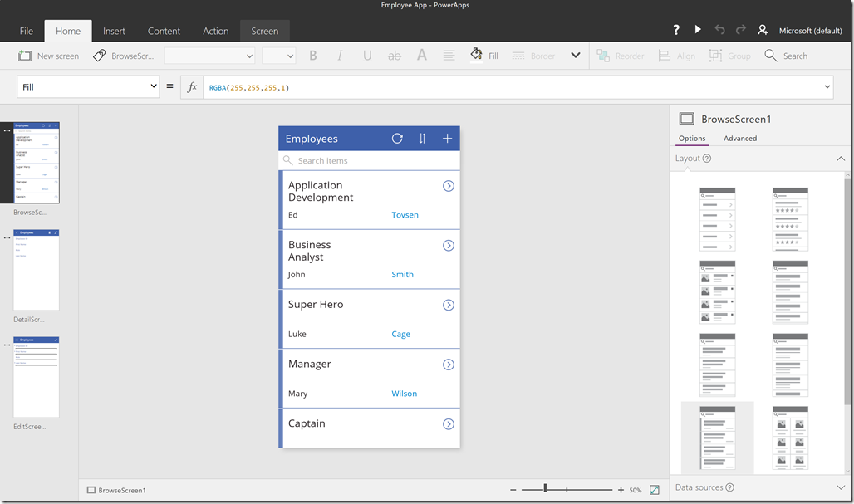Screen dimensions: 854x504
Task: Click the refresh icon in Employees header
Action: tap(397, 138)
